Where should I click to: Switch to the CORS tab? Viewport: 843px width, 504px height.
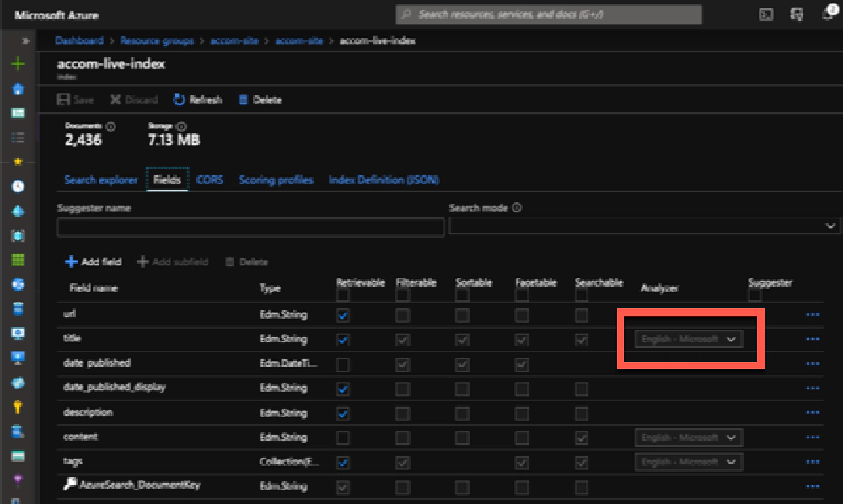(x=210, y=179)
